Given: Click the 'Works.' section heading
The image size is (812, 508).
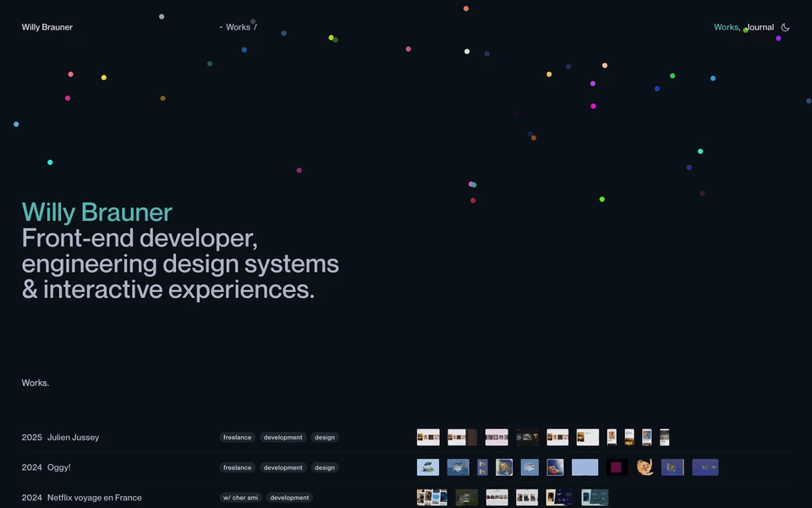Looking at the screenshot, I should pyautogui.click(x=36, y=383).
